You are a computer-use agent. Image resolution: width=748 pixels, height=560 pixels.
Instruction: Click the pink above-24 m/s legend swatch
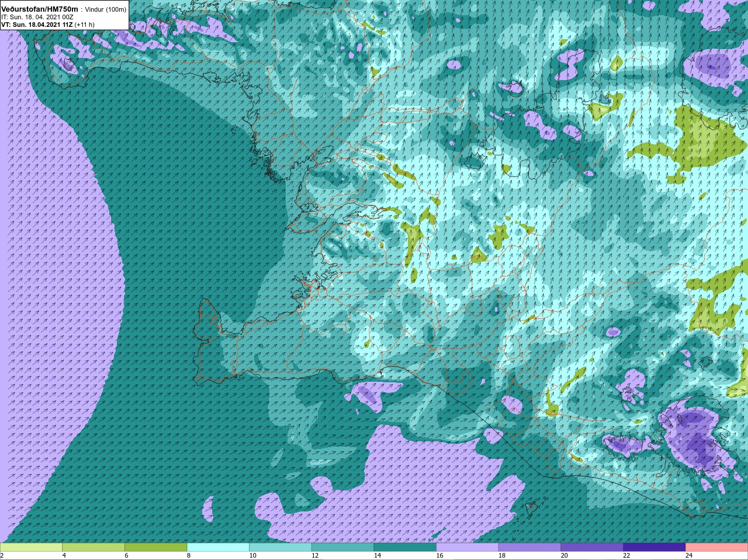click(x=717, y=547)
